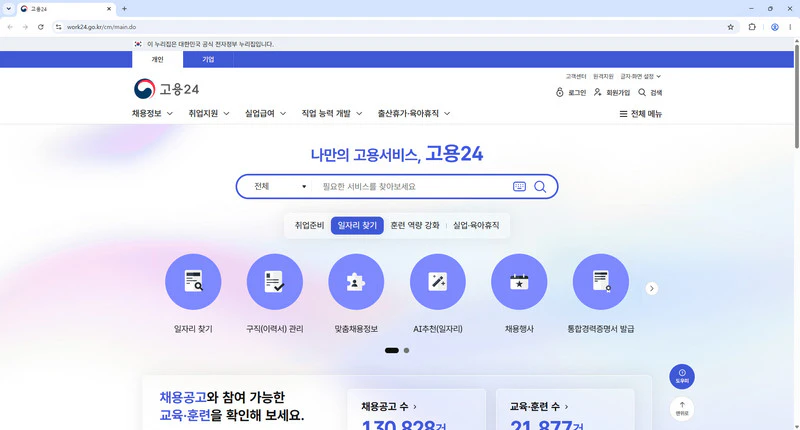Open the AI추천(일자리) icon
The height and width of the screenshot is (430, 800).
pyautogui.click(x=438, y=282)
